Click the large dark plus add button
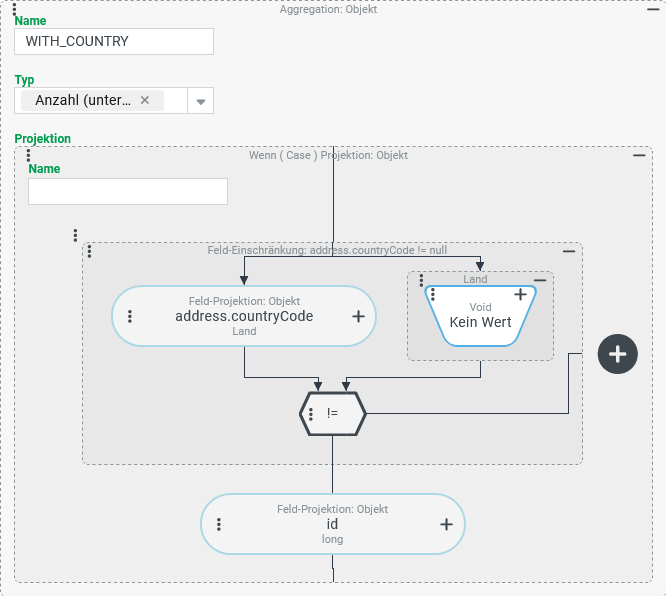666x596 pixels. tap(617, 354)
